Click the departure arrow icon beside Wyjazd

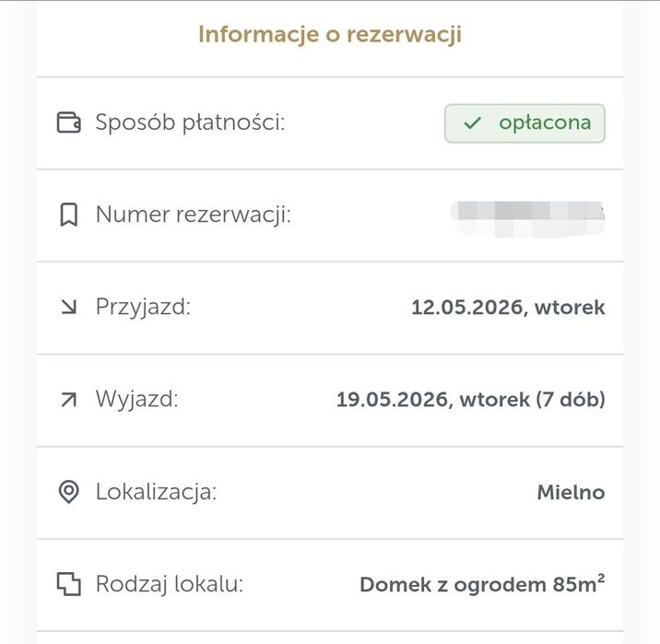pos(68,400)
